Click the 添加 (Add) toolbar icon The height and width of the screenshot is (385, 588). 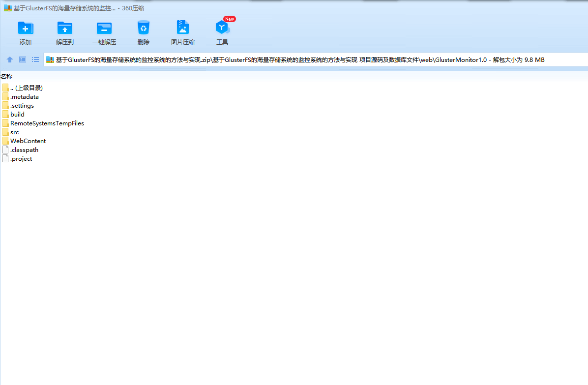click(x=26, y=29)
